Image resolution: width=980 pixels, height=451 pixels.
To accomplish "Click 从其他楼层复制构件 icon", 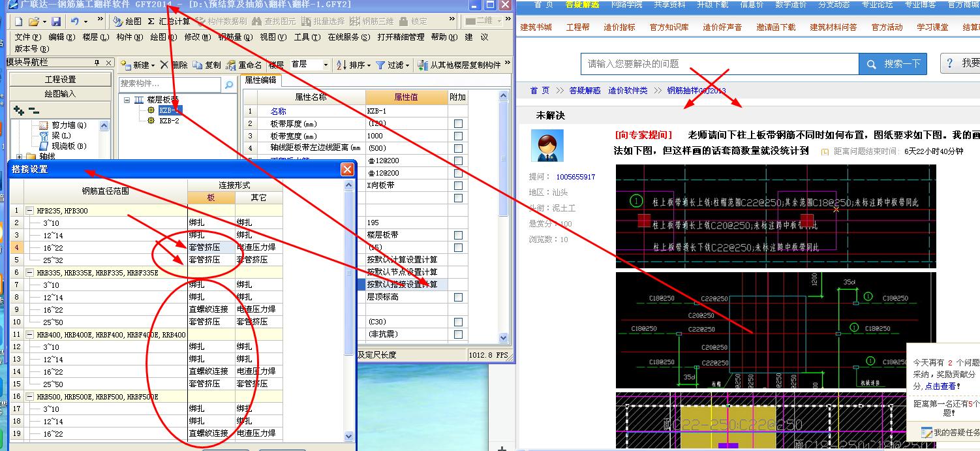I will click(423, 65).
